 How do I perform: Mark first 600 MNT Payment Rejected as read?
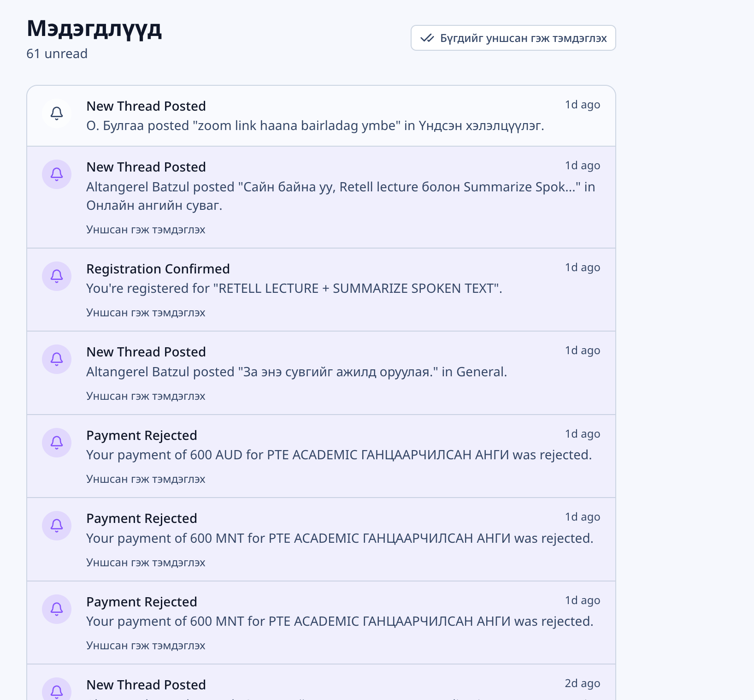tap(146, 563)
